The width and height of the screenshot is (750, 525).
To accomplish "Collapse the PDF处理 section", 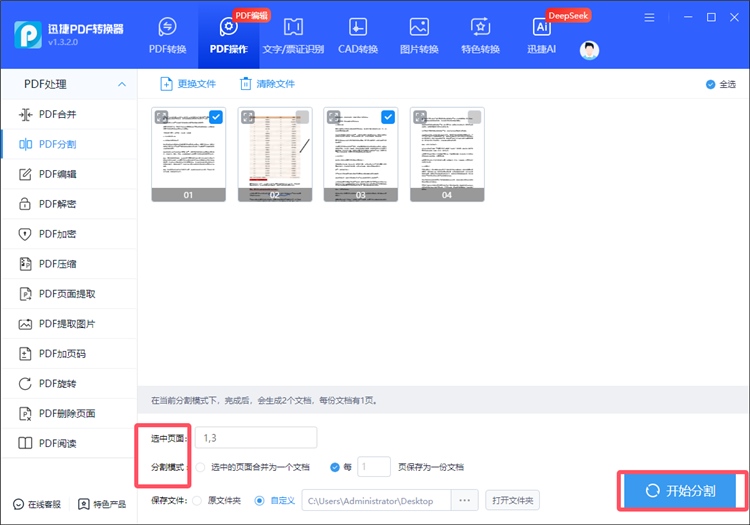I will pos(122,84).
